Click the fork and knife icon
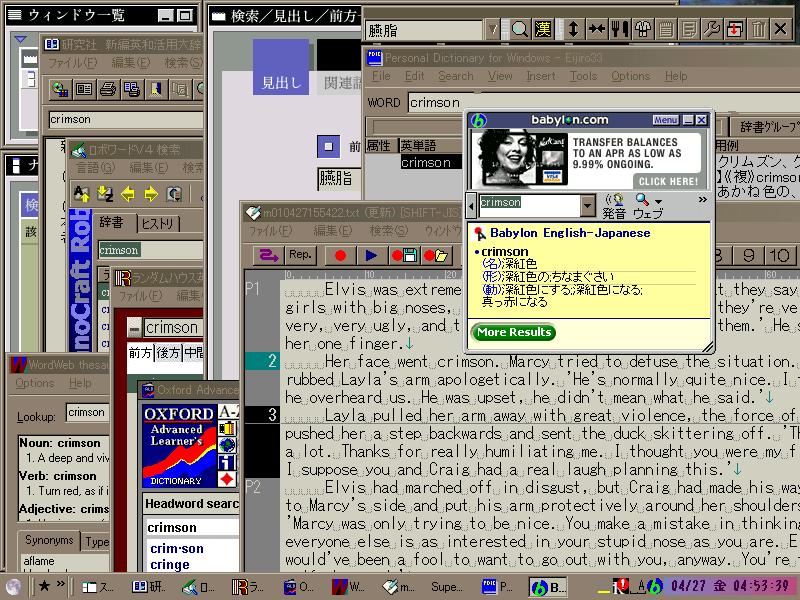 620,30
